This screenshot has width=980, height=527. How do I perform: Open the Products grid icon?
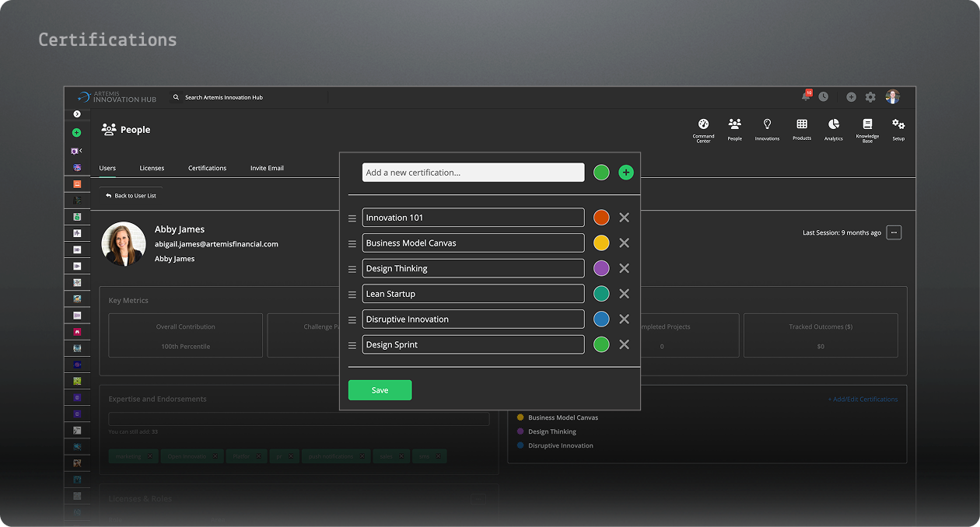[802, 126]
